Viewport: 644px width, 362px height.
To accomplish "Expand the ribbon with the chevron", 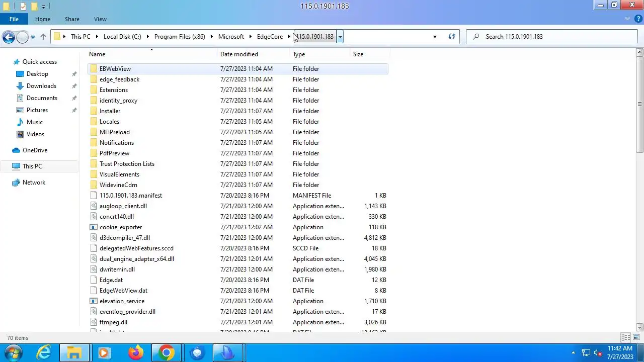I will click(627, 19).
